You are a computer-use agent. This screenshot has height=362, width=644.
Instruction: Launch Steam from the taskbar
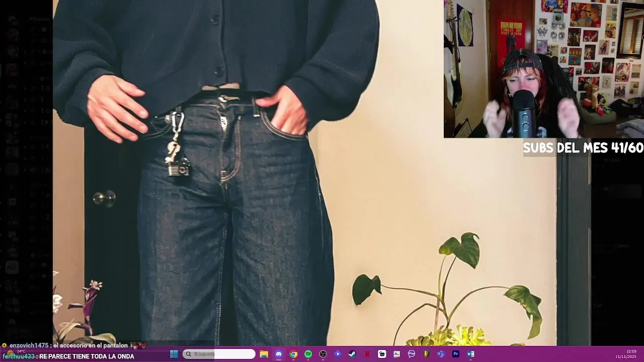click(352, 354)
